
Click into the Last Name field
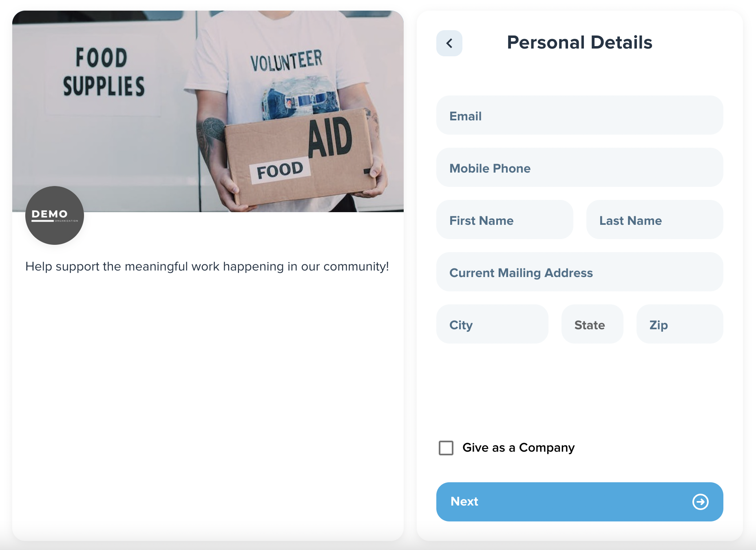click(654, 220)
